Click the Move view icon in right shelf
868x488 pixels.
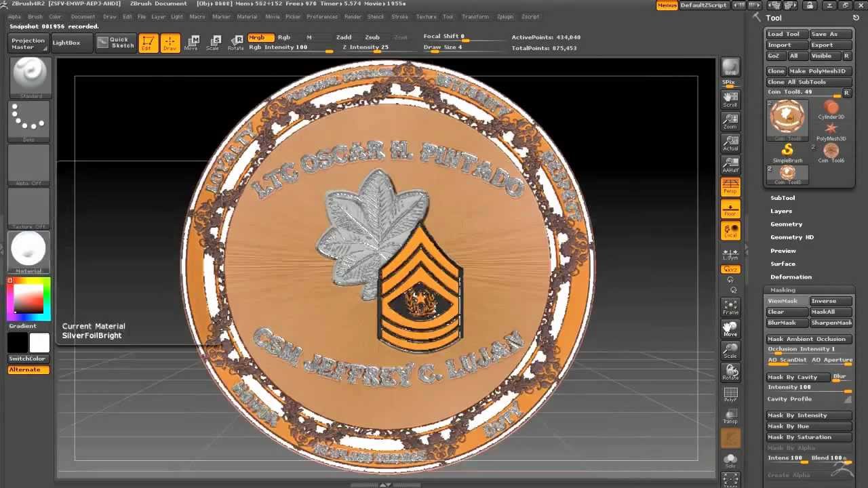point(730,329)
